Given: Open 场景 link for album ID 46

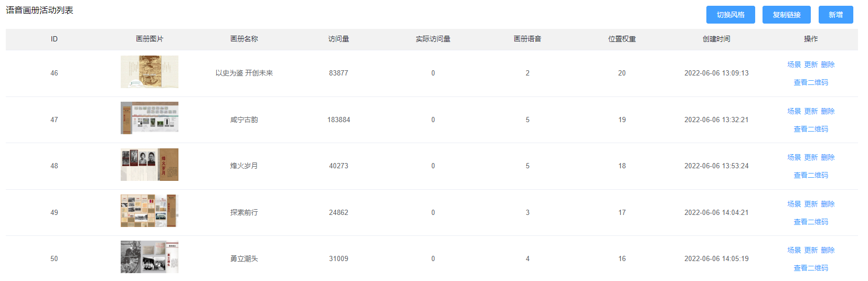Looking at the screenshot, I should coord(794,64).
